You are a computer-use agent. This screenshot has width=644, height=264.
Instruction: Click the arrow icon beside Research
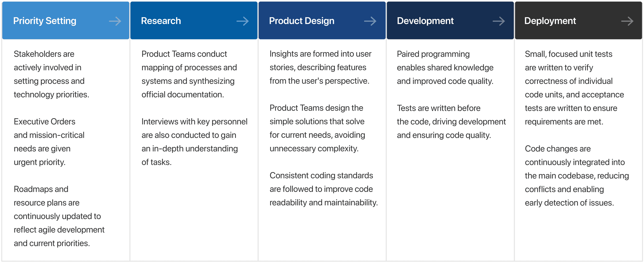point(243,21)
